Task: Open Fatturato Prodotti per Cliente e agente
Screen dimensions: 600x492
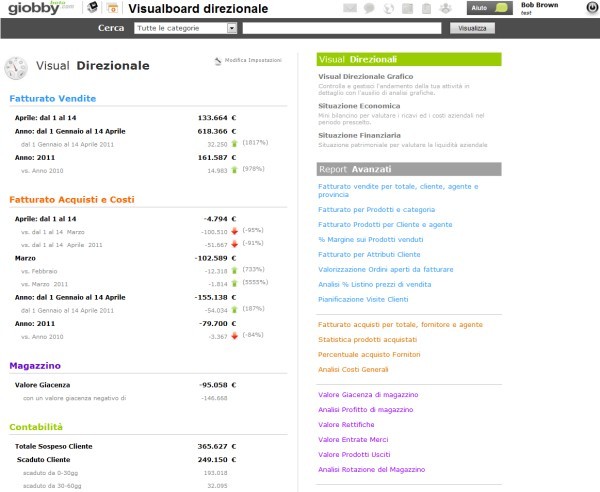Action: (385, 225)
